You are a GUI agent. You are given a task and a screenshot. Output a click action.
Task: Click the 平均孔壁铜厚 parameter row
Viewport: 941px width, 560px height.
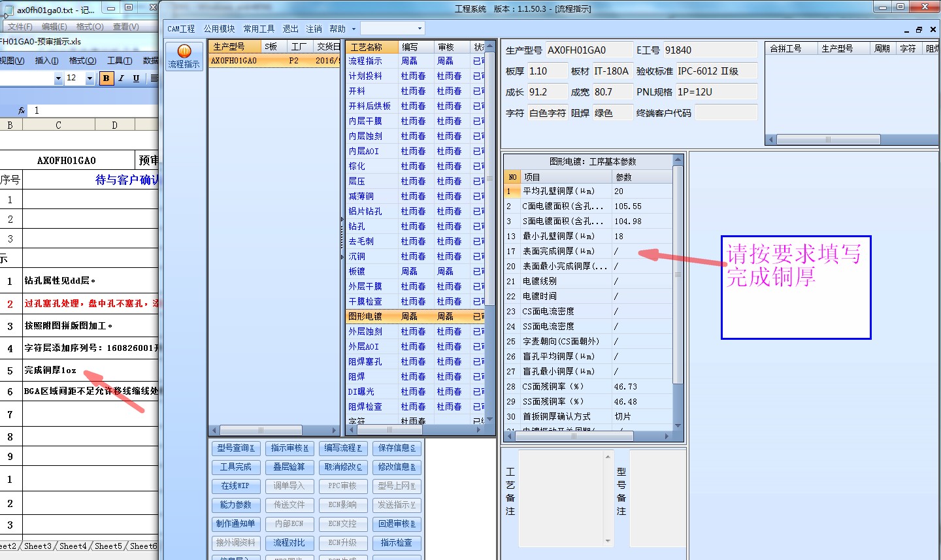[x=588, y=191]
